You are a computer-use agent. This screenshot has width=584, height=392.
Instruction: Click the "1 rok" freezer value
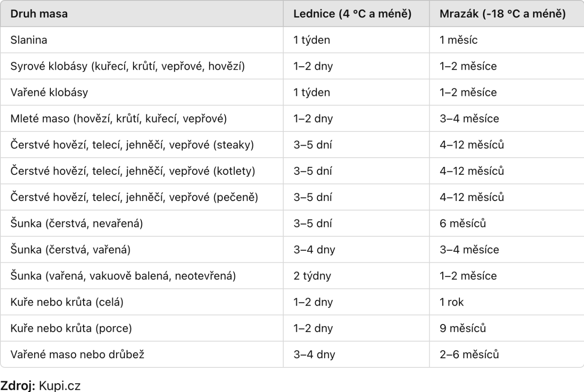click(451, 302)
